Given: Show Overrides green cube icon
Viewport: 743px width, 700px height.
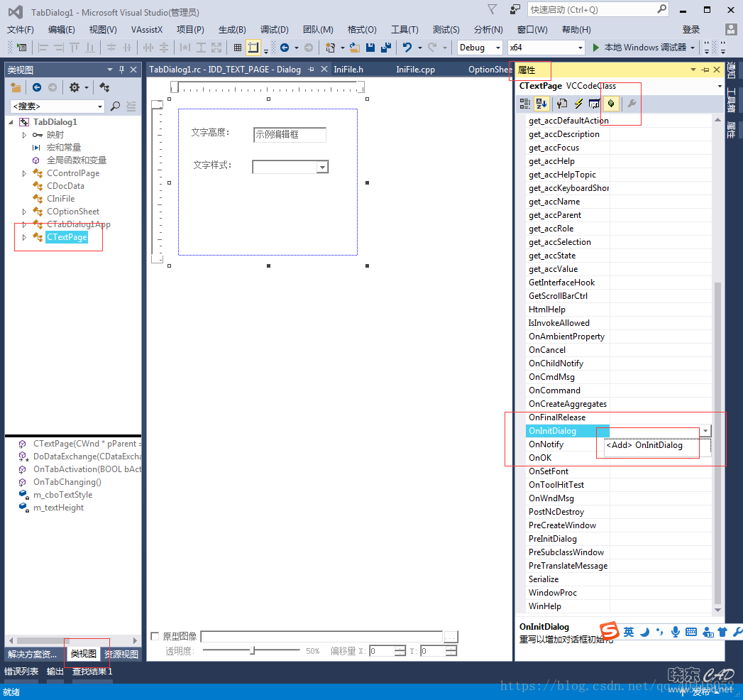Looking at the screenshot, I should (x=611, y=104).
